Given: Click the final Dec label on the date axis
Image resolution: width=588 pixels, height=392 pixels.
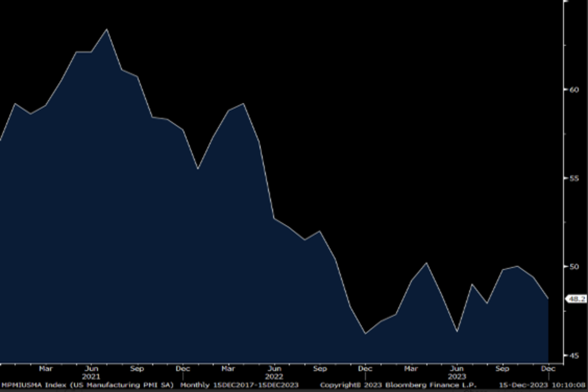Looking at the screenshot, I should [548, 368].
